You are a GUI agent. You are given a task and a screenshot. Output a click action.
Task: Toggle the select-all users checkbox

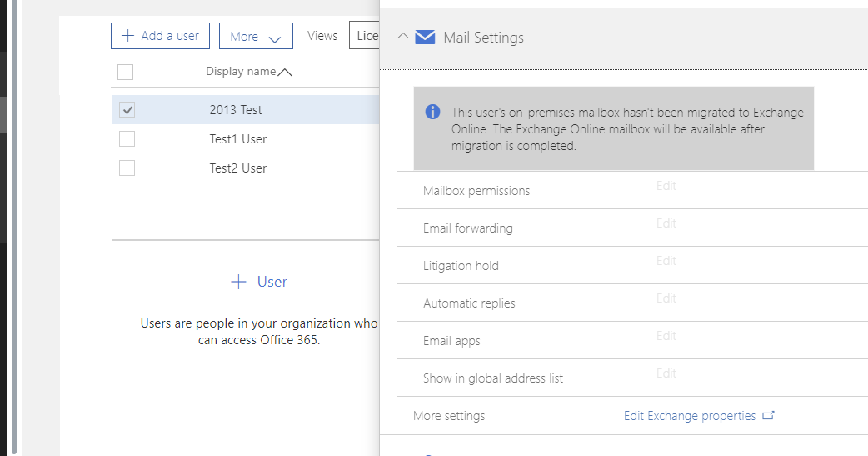125,72
